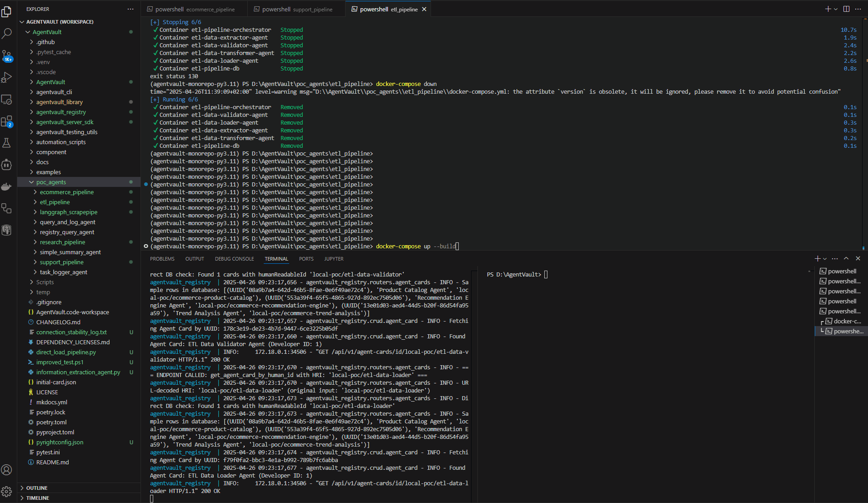Switch to powershell ecommerce_pipeline tab
The height and width of the screenshot is (503, 868).
point(195,9)
